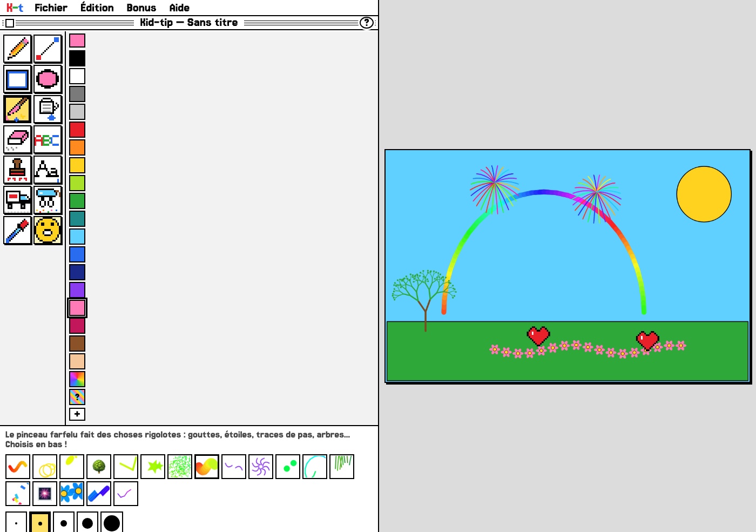Select the confetti brush option

18,494
